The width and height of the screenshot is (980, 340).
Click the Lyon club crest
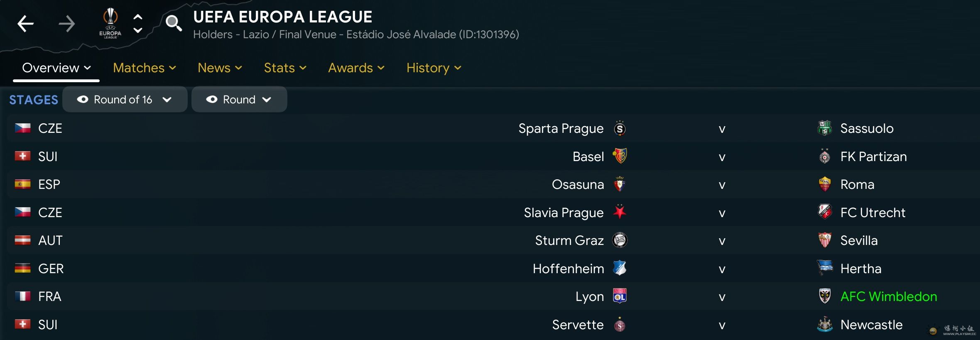[x=620, y=296]
